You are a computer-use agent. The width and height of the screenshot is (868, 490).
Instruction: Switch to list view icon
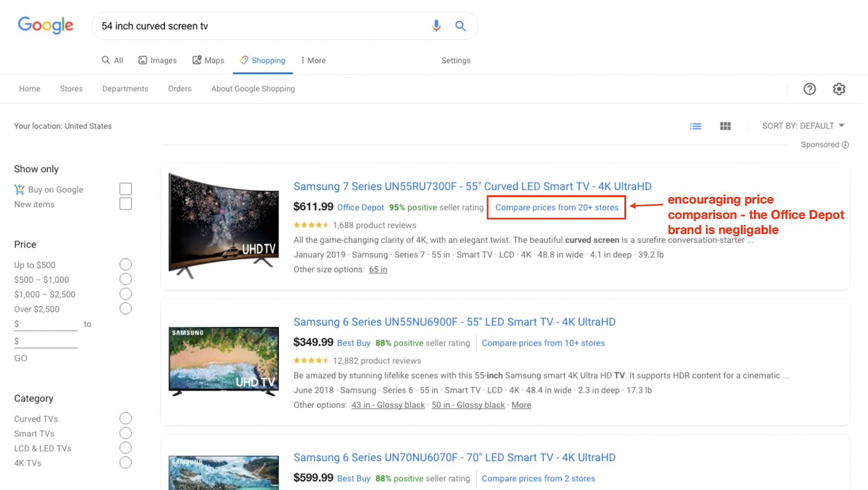695,126
